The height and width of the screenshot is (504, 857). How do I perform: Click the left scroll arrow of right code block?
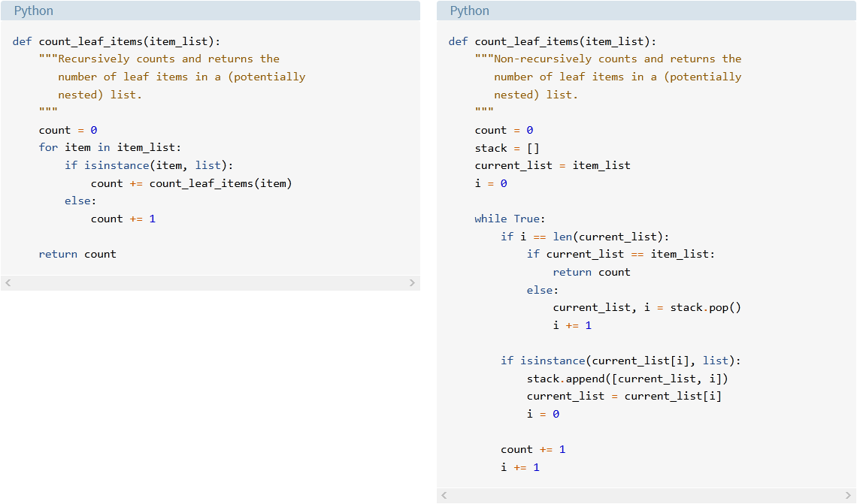[444, 496]
